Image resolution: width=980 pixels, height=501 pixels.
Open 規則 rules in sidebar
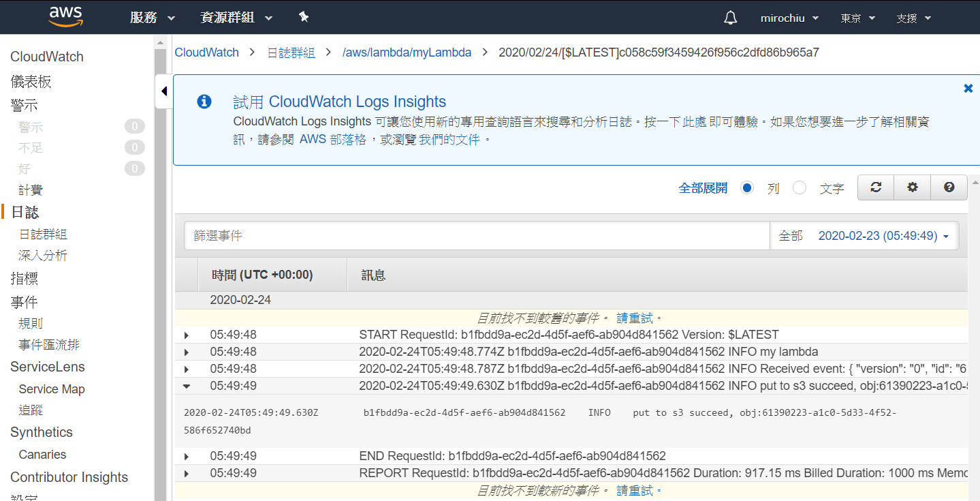point(31,323)
